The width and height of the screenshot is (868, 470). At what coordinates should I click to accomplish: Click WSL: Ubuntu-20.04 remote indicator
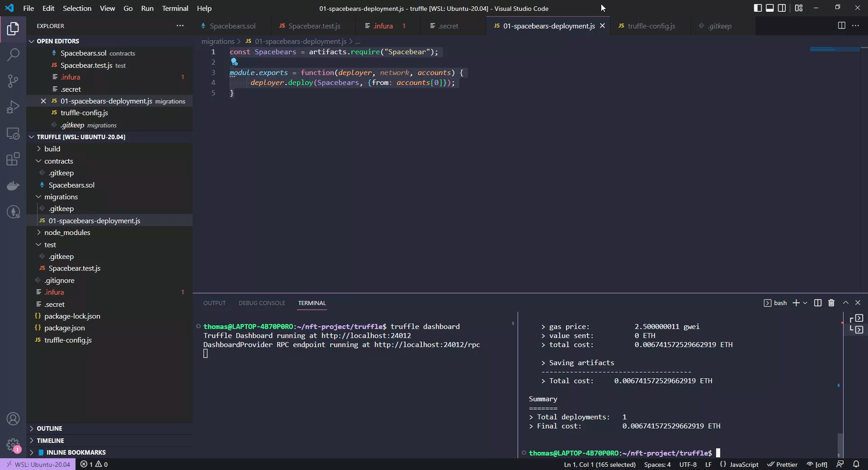(38, 464)
